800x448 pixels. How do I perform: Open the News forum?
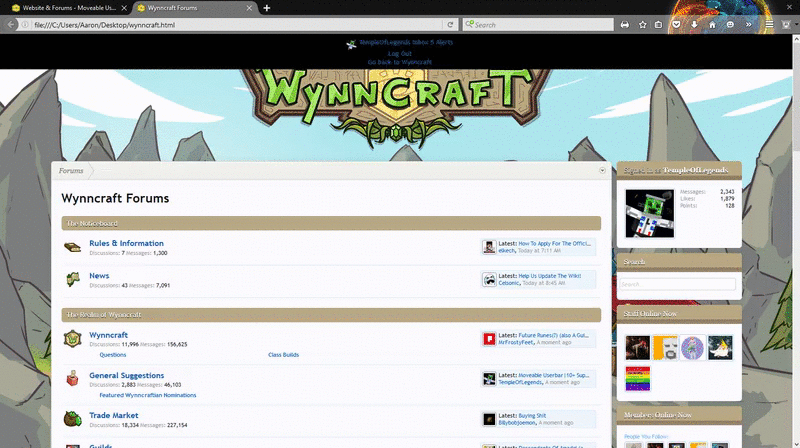tap(99, 276)
